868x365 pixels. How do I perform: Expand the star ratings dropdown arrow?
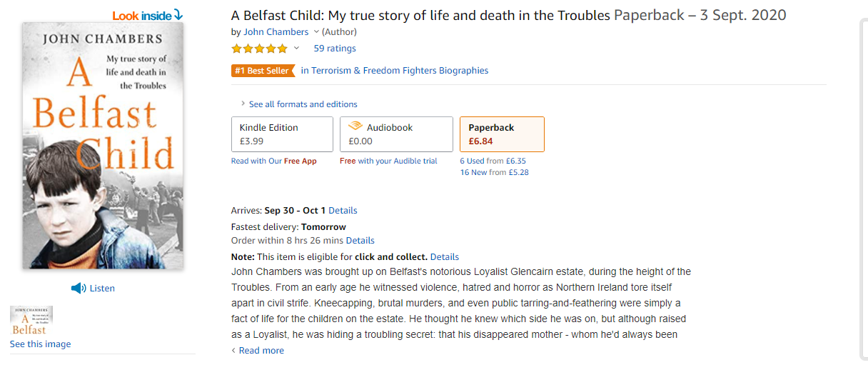point(297,49)
